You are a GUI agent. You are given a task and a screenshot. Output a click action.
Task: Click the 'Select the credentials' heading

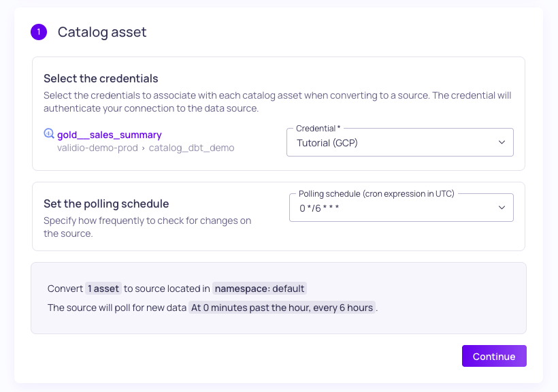(101, 78)
